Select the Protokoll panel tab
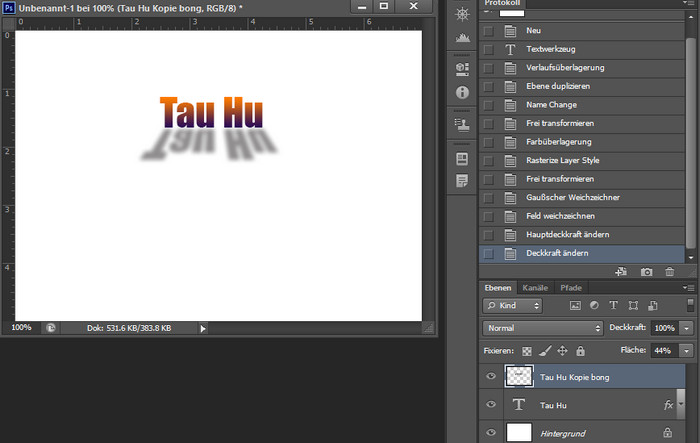This screenshot has width=700, height=443. tap(502, 3)
